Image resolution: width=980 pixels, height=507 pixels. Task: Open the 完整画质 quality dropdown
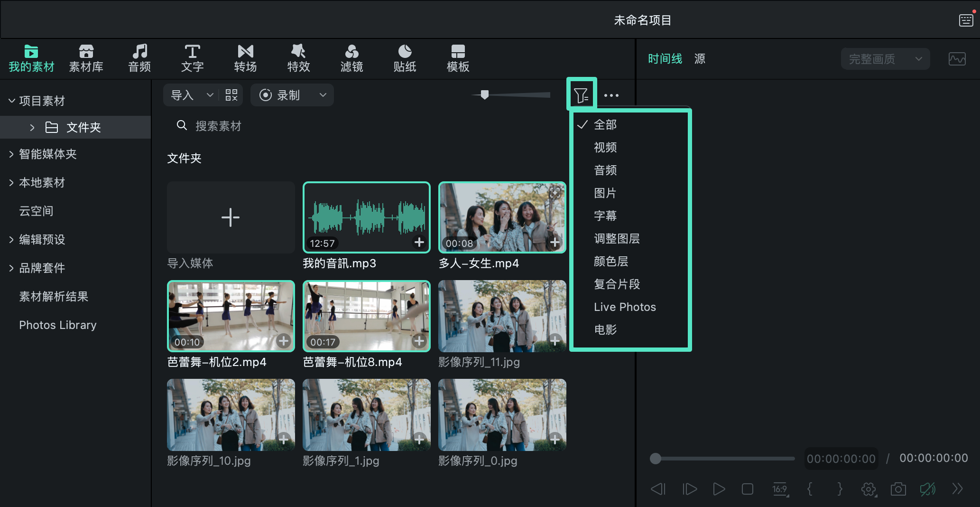pyautogui.click(x=885, y=59)
